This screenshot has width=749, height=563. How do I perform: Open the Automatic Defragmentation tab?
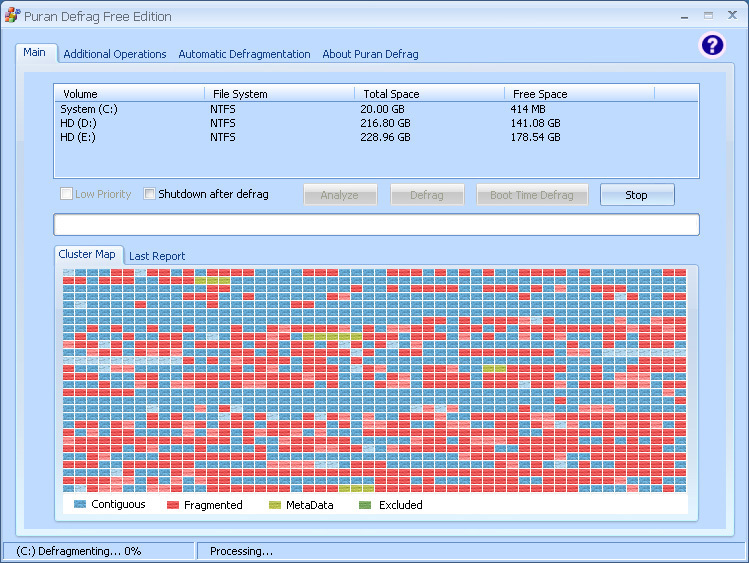(244, 54)
